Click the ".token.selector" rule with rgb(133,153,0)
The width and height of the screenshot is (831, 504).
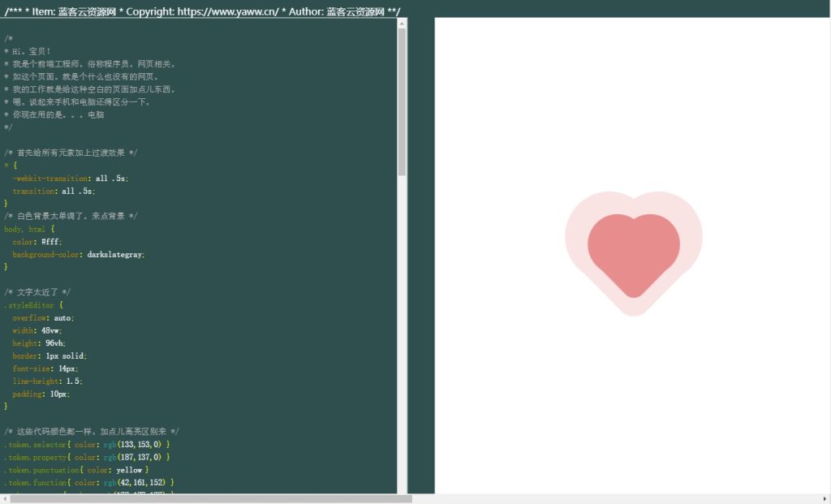coord(87,445)
